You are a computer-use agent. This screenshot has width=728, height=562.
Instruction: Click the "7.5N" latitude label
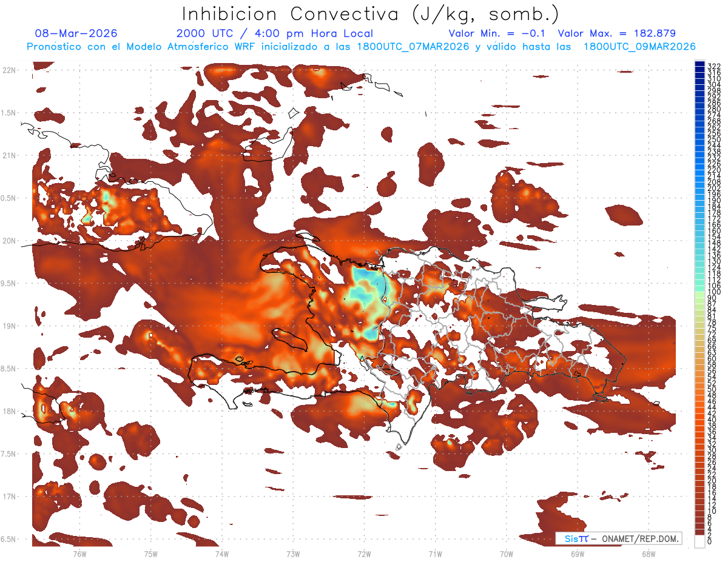[x=9, y=453]
